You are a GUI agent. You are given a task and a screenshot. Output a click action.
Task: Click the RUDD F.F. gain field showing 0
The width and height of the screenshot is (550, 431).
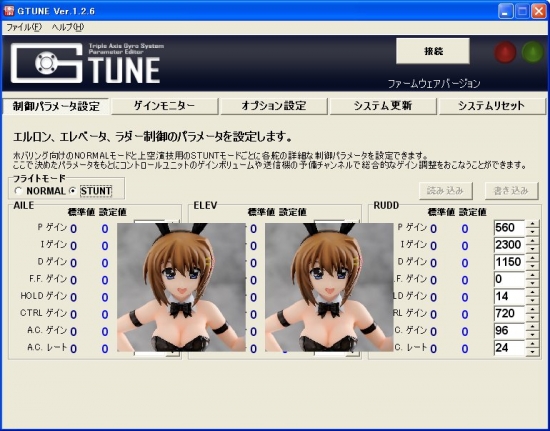510,279
